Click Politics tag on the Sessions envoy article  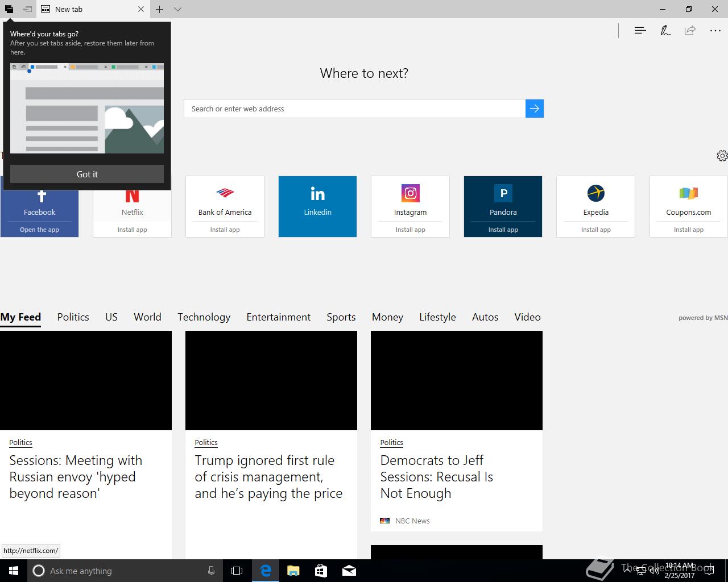click(20, 442)
